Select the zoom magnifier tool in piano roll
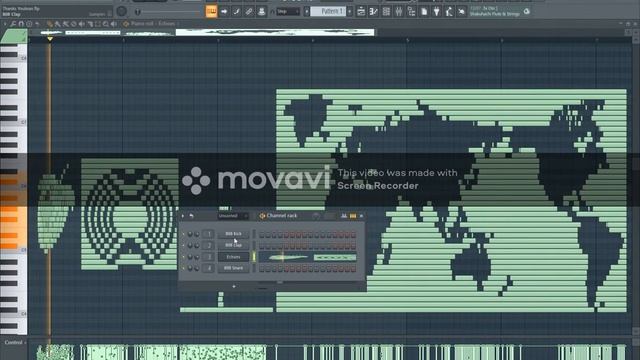The width and height of the screenshot is (640, 360). tap(105, 24)
